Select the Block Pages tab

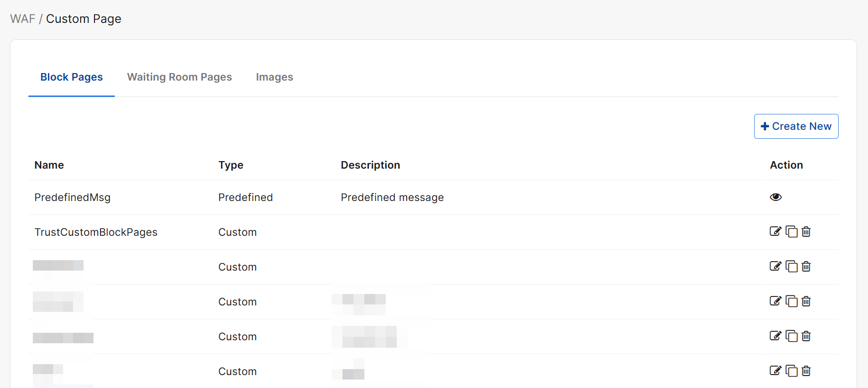tap(72, 77)
